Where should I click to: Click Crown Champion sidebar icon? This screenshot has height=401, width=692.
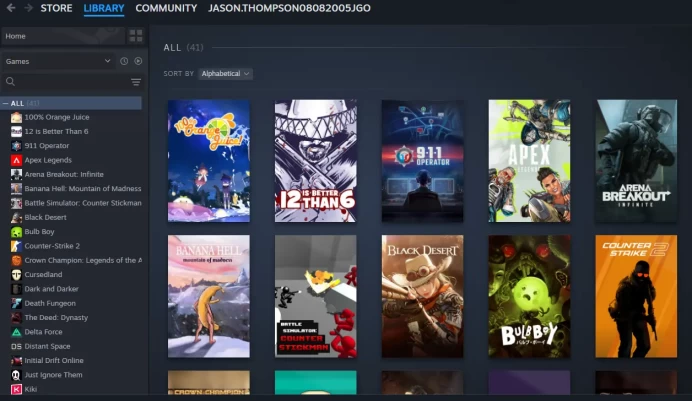(x=16, y=260)
